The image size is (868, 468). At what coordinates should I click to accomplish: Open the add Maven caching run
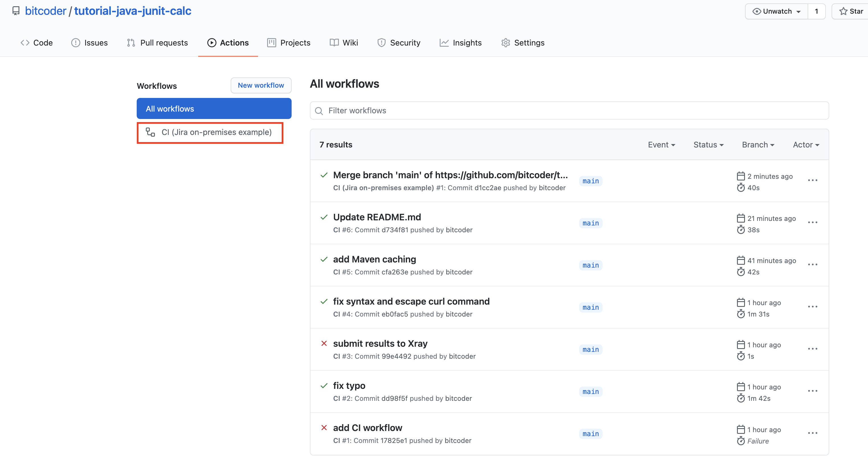tap(374, 259)
